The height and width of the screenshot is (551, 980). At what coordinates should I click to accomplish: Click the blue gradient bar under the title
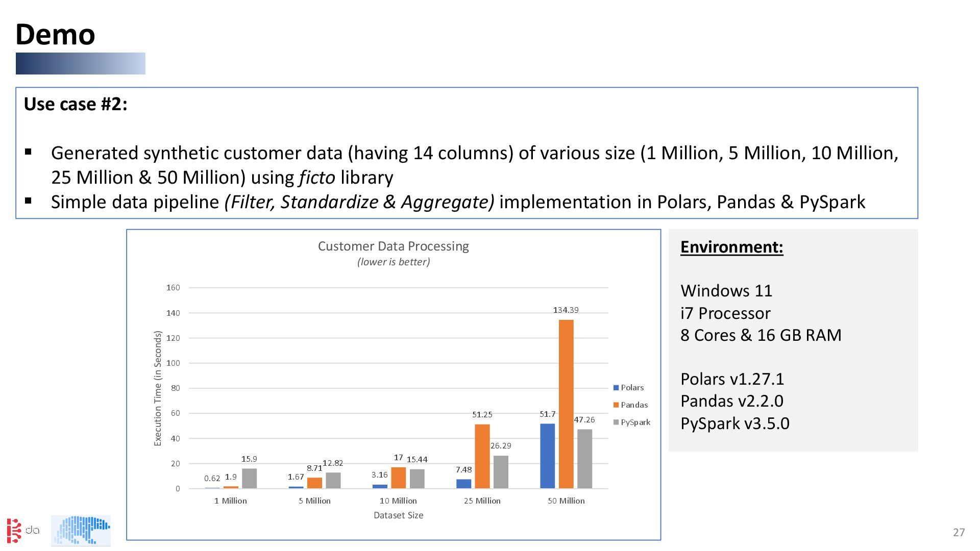pos(81,64)
